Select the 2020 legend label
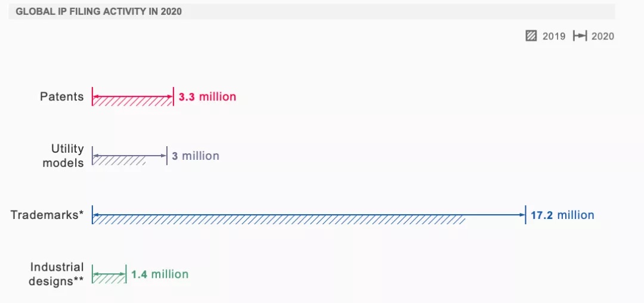 tap(602, 36)
